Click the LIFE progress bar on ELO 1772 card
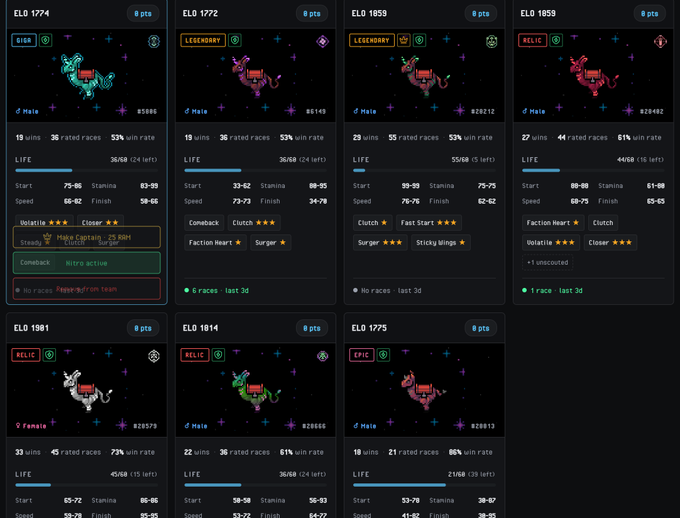 click(x=255, y=170)
